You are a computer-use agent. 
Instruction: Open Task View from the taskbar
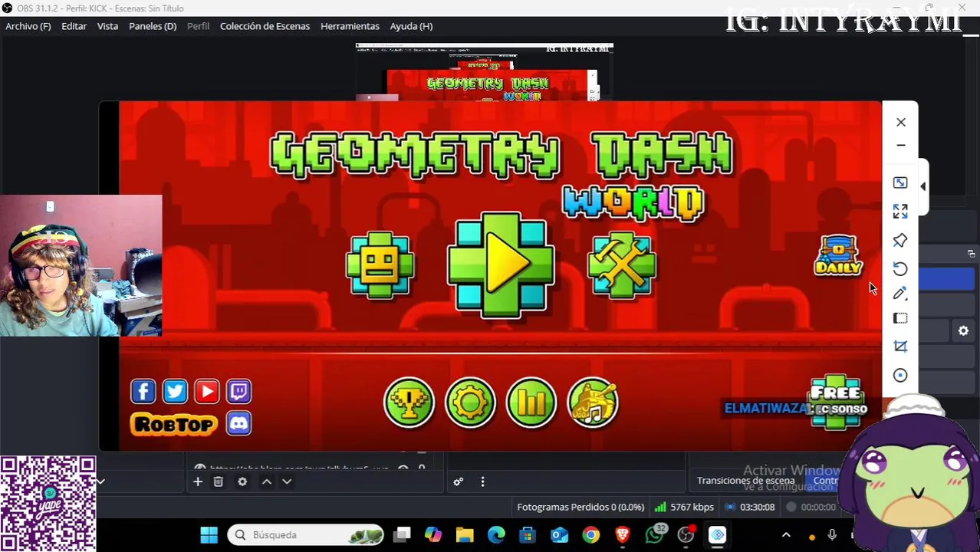pyautogui.click(x=403, y=534)
